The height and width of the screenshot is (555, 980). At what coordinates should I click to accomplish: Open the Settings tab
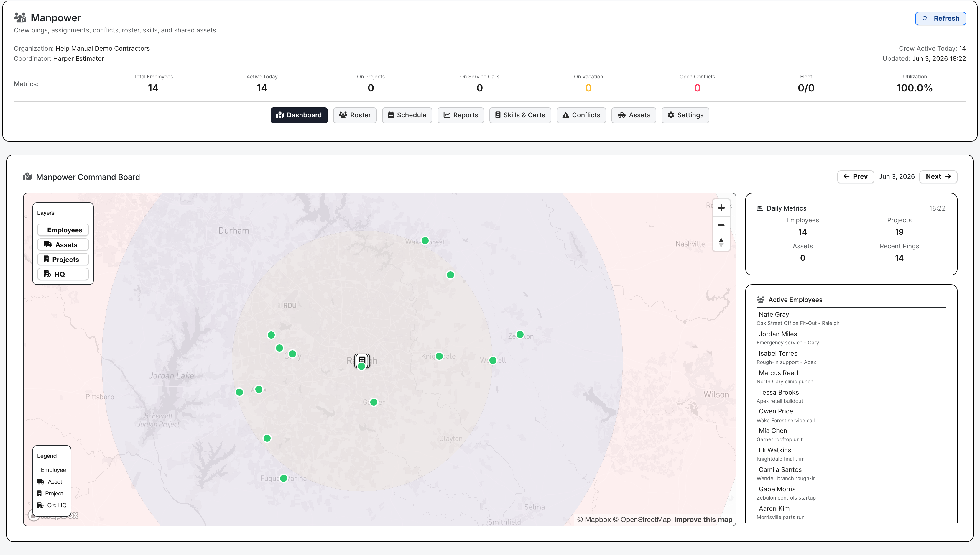click(685, 115)
